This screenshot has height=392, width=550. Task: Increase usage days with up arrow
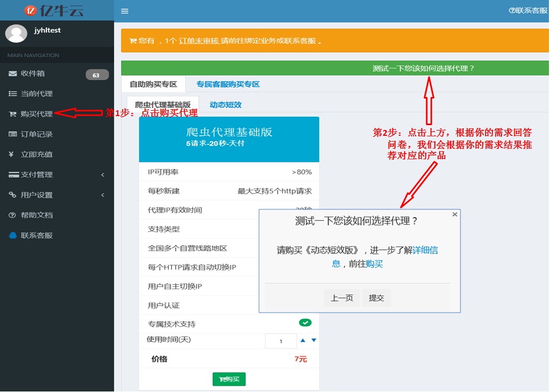[x=303, y=340]
